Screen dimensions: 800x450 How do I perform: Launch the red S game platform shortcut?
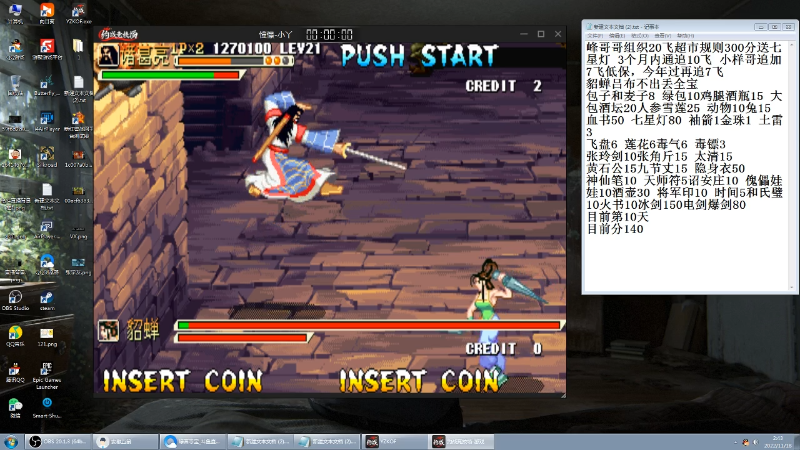pyautogui.click(x=47, y=49)
